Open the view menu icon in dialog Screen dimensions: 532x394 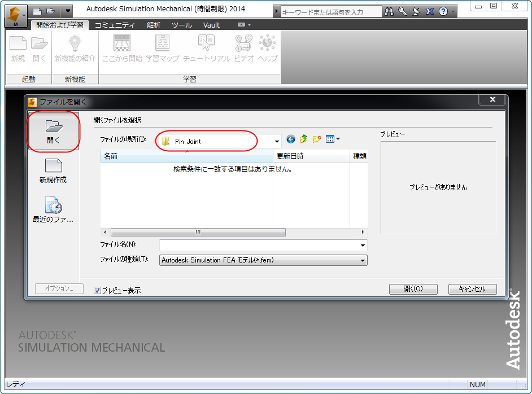click(333, 139)
